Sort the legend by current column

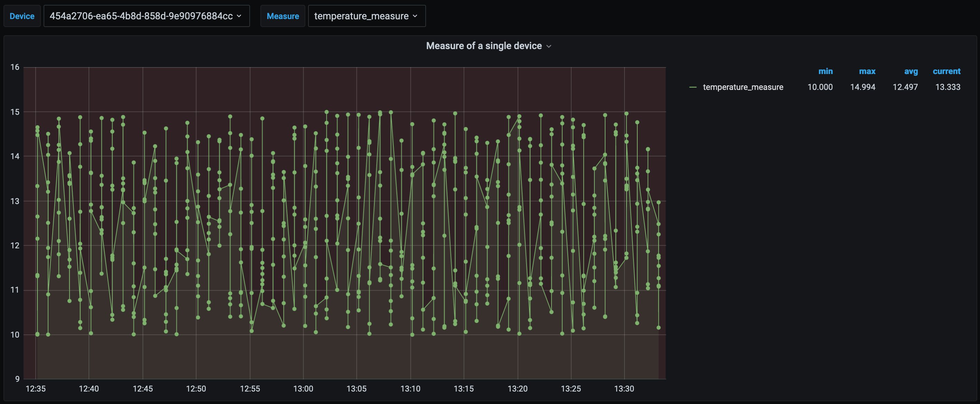[946, 71]
